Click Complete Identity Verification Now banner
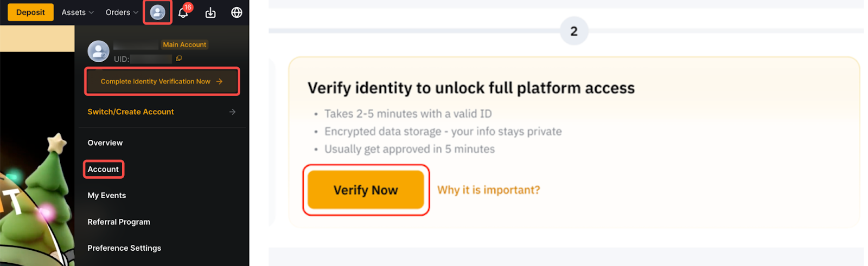The width and height of the screenshot is (868, 266). [162, 81]
